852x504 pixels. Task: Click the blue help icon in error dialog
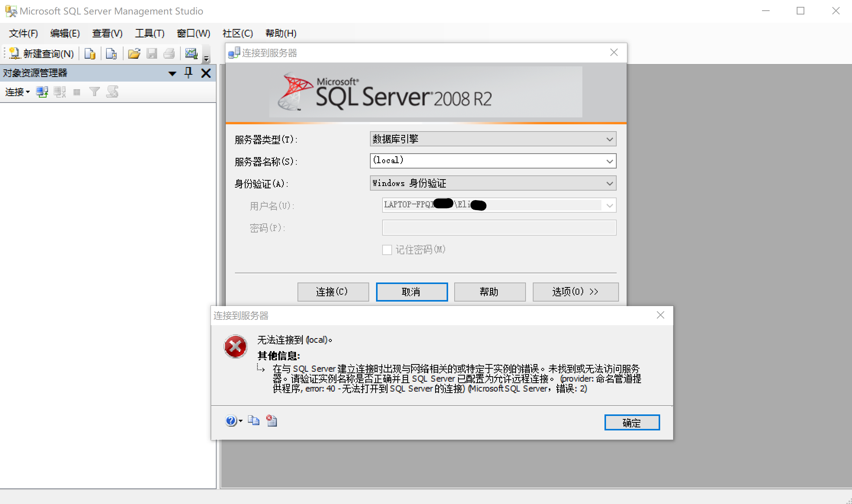(231, 421)
